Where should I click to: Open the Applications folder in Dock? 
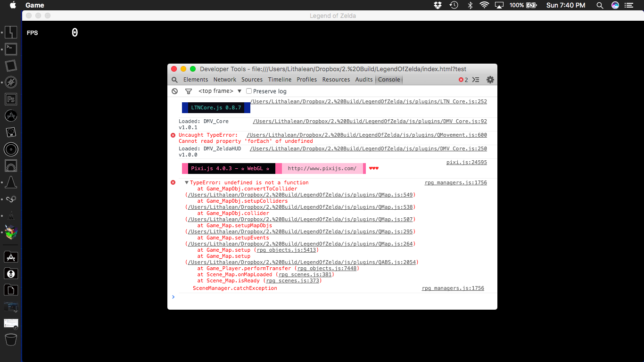click(x=11, y=257)
